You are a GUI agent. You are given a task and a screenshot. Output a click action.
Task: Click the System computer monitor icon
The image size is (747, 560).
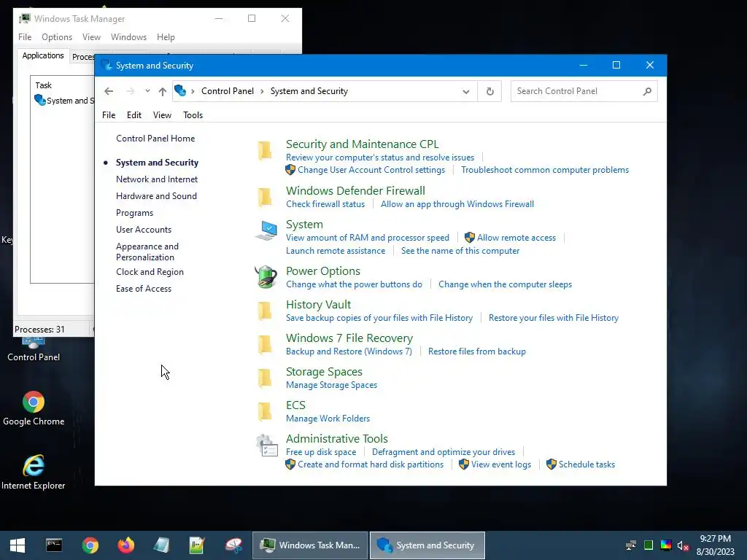click(x=266, y=230)
